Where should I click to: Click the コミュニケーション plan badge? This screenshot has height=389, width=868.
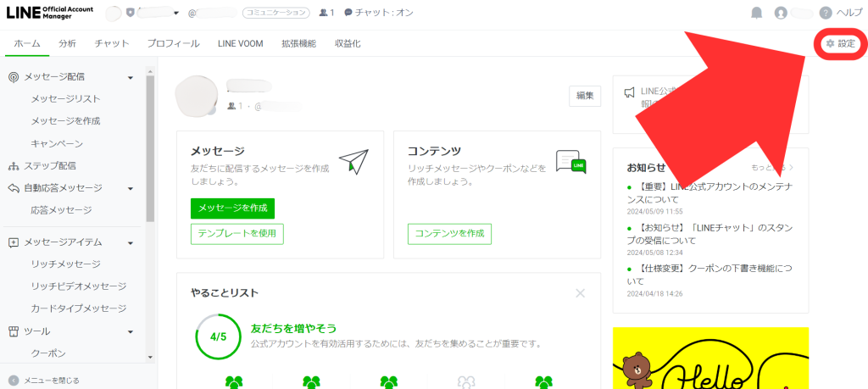275,13
